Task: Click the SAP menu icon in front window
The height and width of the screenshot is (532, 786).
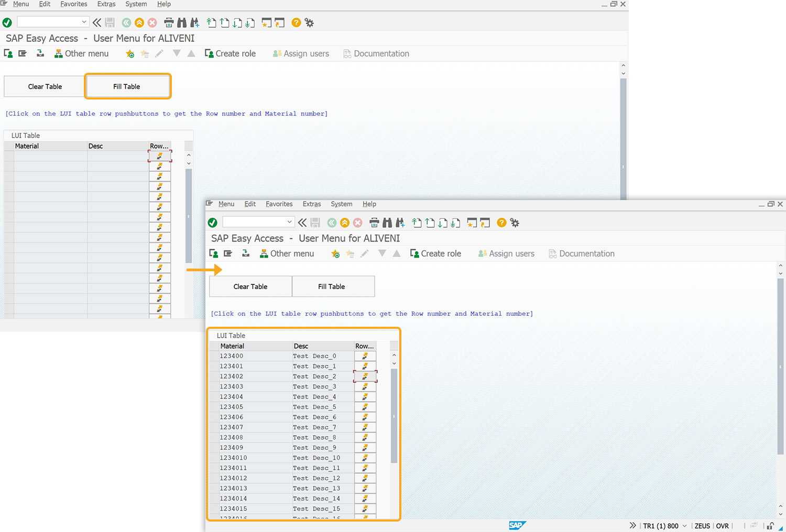Action: click(x=228, y=253)
